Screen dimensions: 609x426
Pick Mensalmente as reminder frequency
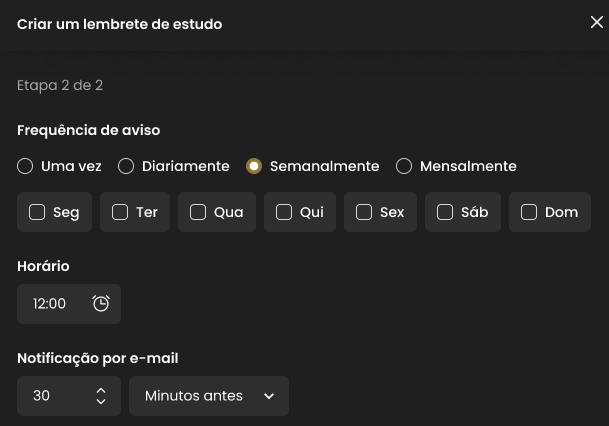click(x=404, y=166)
